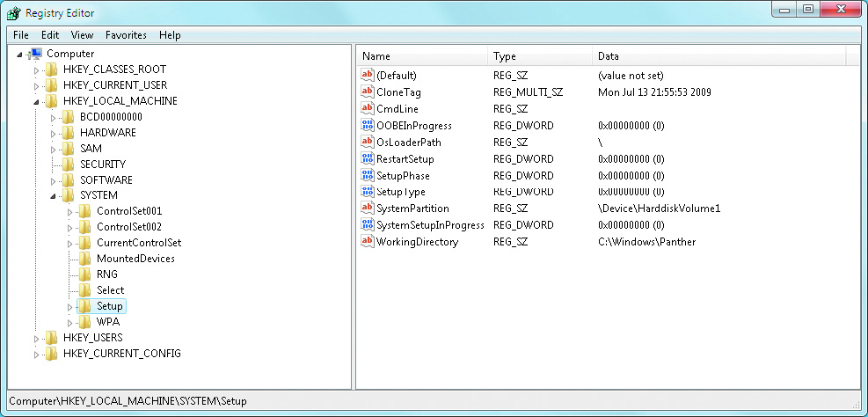Click the RNG folder icon
The image size is (868, 417).
tap(84, 274)
